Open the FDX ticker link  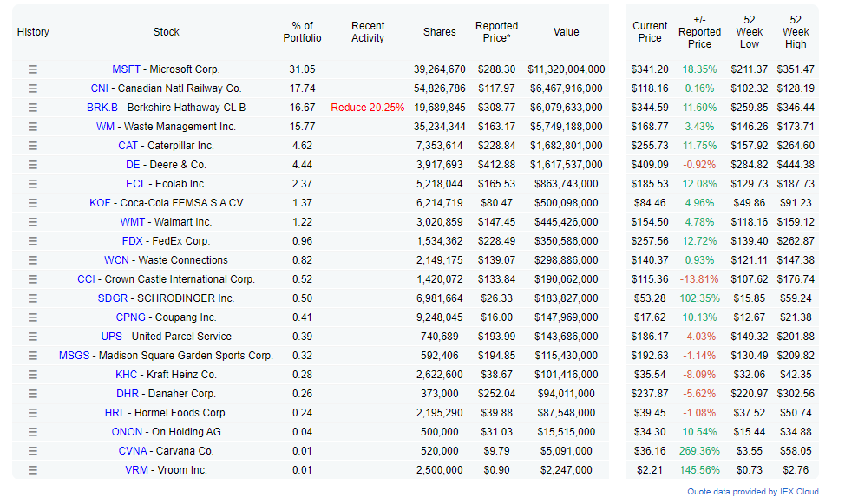(x=132, y=241)
